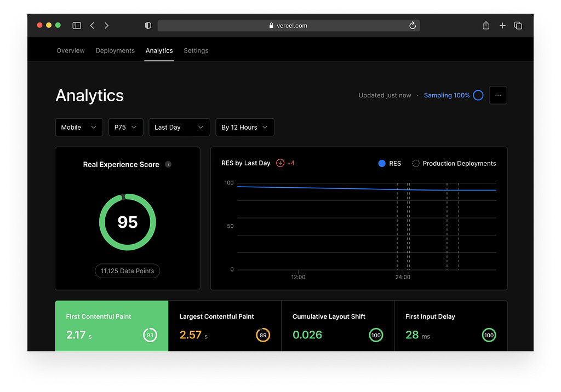This screenshot has width=561, height=392.
Task: Click the 'Updated just now' text
Action: 385,95
